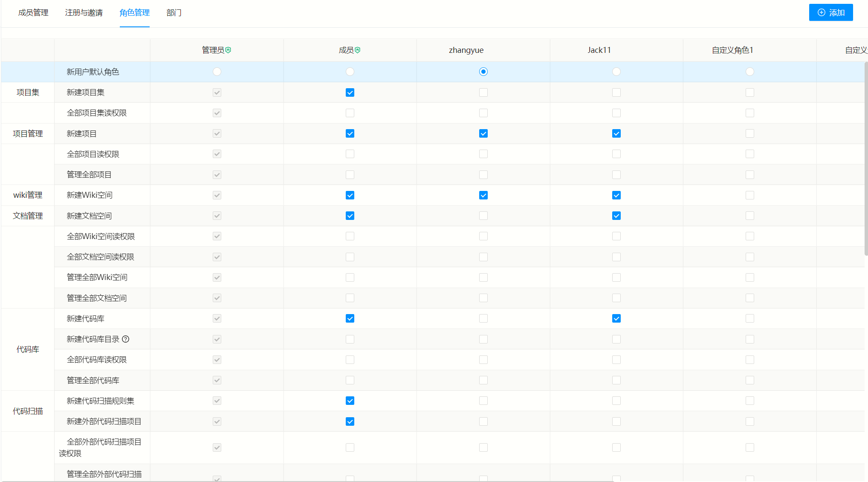Switch to 成员管理 tab
868x482 pixels.
pos(33,13)
